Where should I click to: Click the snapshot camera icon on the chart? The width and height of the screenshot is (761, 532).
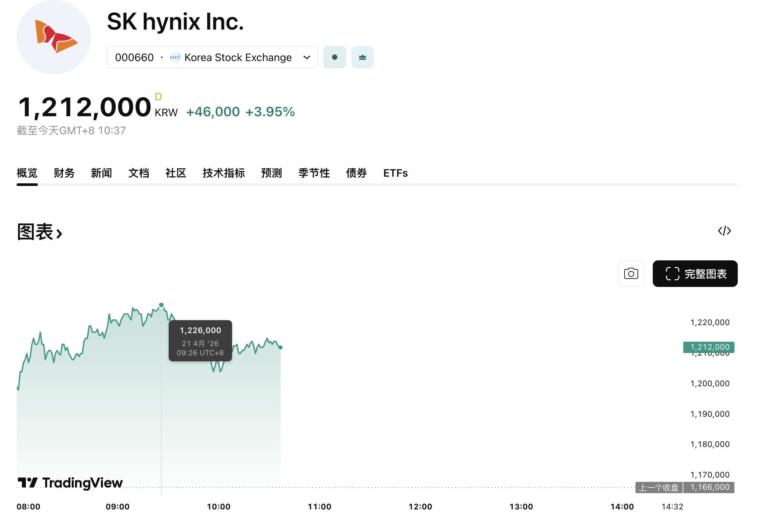click(632, 273)
